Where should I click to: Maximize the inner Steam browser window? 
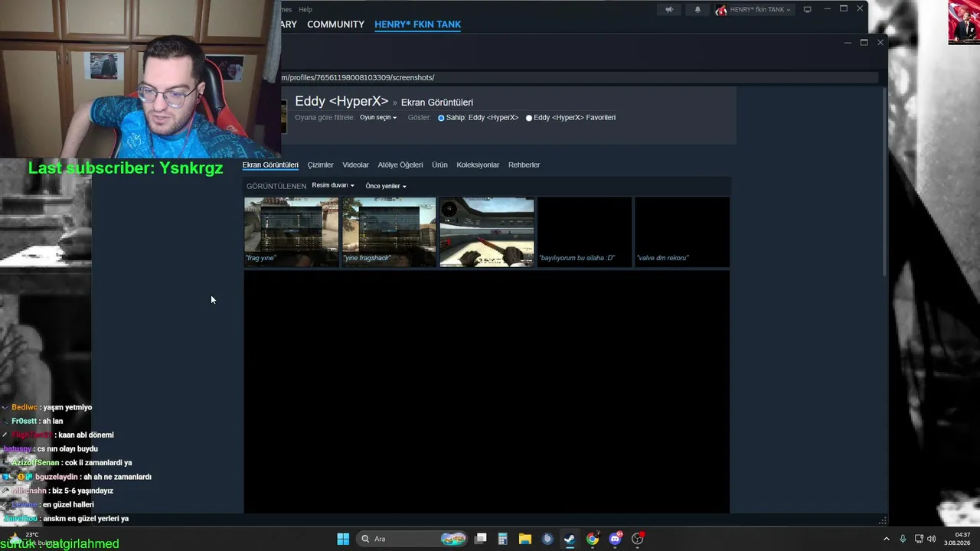[x=864, y=43]
